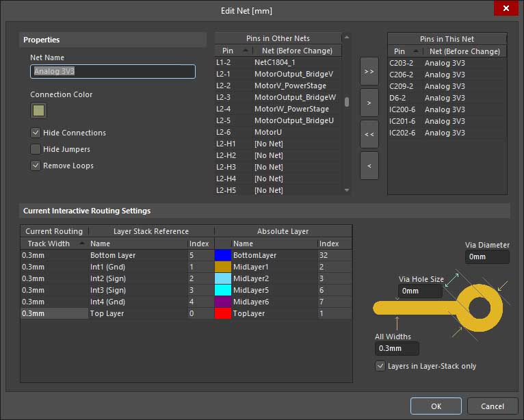Uncheck the Remove Loops option

(36, 166)
